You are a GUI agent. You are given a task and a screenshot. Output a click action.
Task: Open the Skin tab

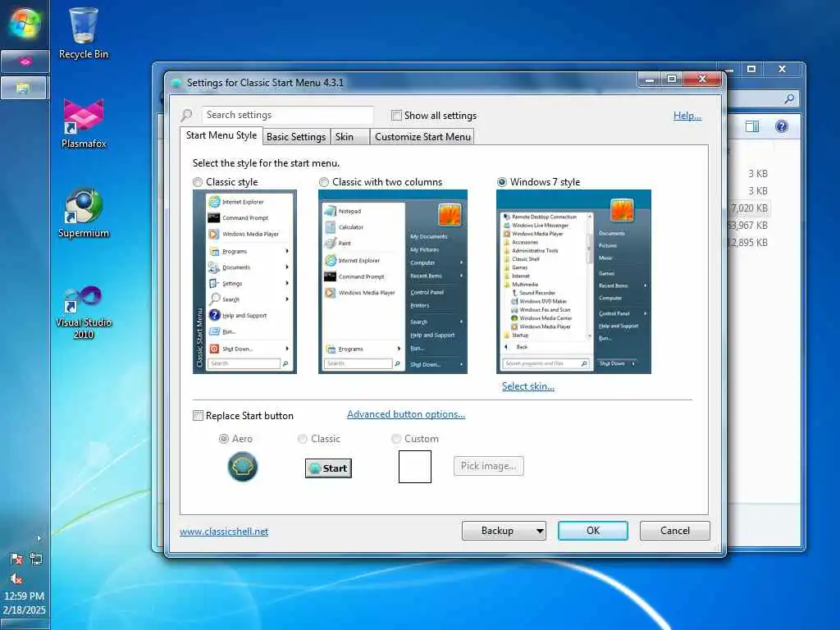pyautogui.click(x=349, y=137)
